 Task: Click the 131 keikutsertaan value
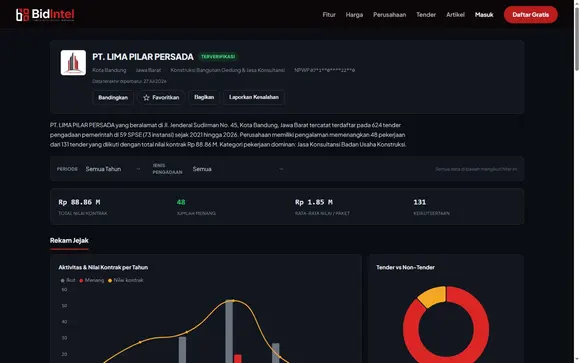[419, 202]
